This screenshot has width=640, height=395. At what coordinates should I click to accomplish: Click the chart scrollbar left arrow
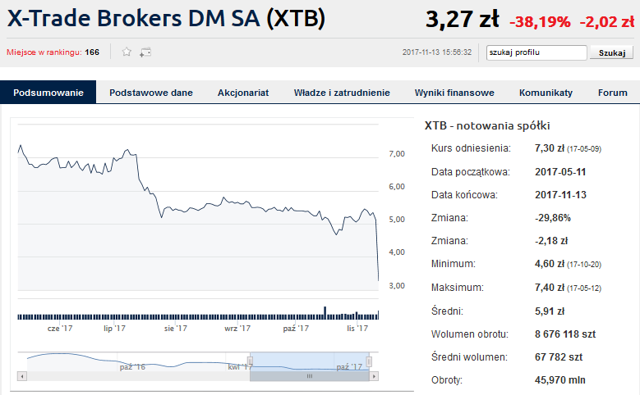click(22, 376)
